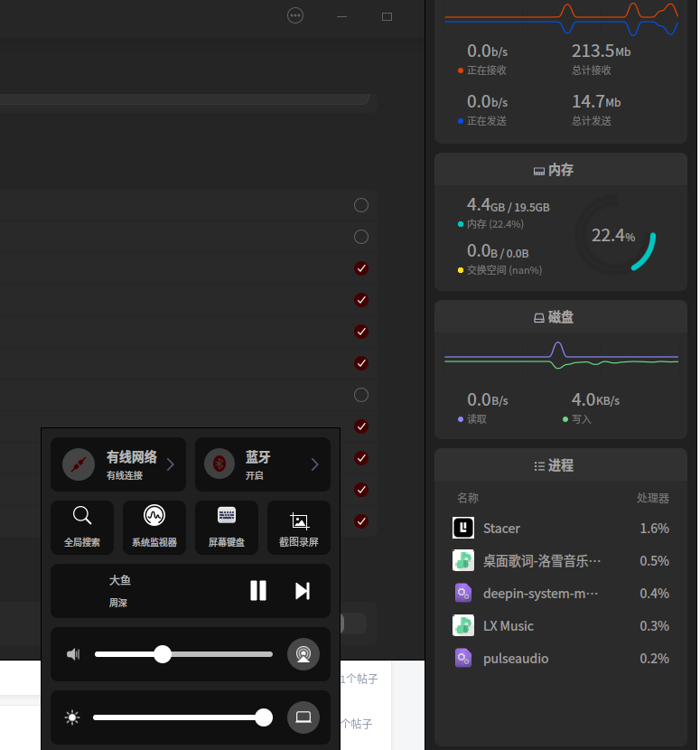Adjust the volume slider
Image resolution: width=700 pixels, height=750 pixels.
183,654
